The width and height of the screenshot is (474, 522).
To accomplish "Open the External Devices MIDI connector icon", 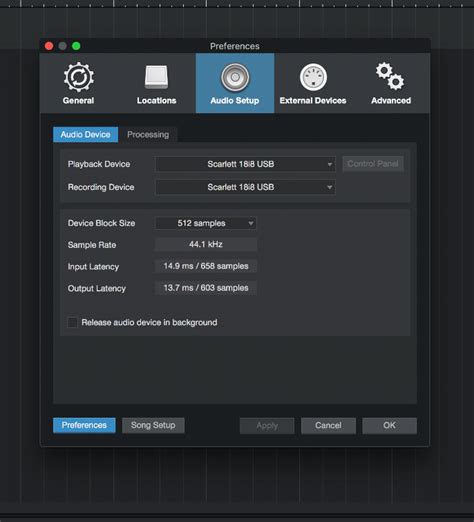I will [x=313, y=77].
